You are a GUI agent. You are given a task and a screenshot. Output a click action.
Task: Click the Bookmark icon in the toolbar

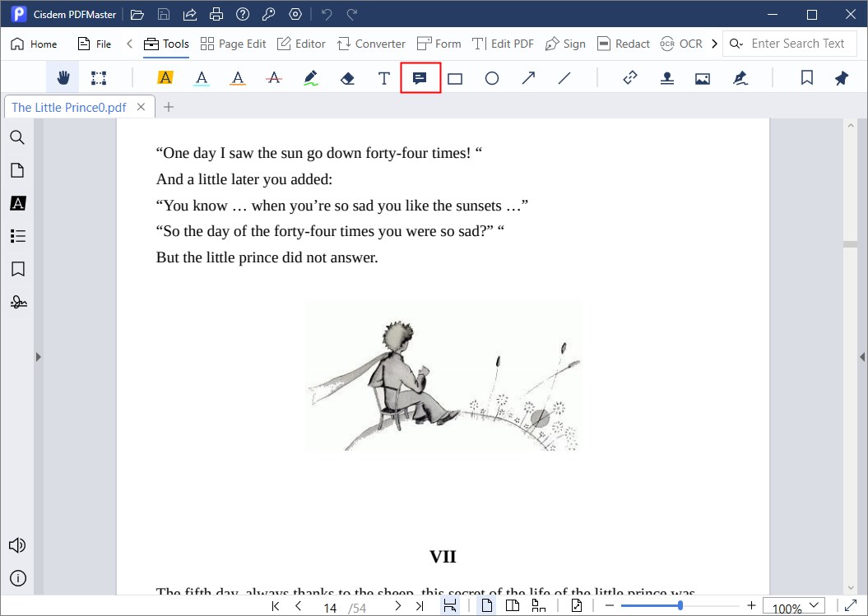[x=806, y=78]
